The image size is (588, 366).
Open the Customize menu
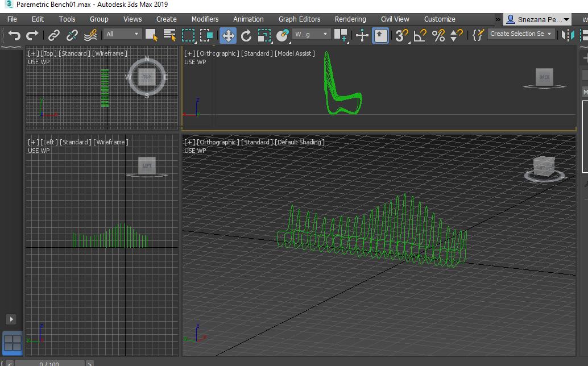coord(440,19)
